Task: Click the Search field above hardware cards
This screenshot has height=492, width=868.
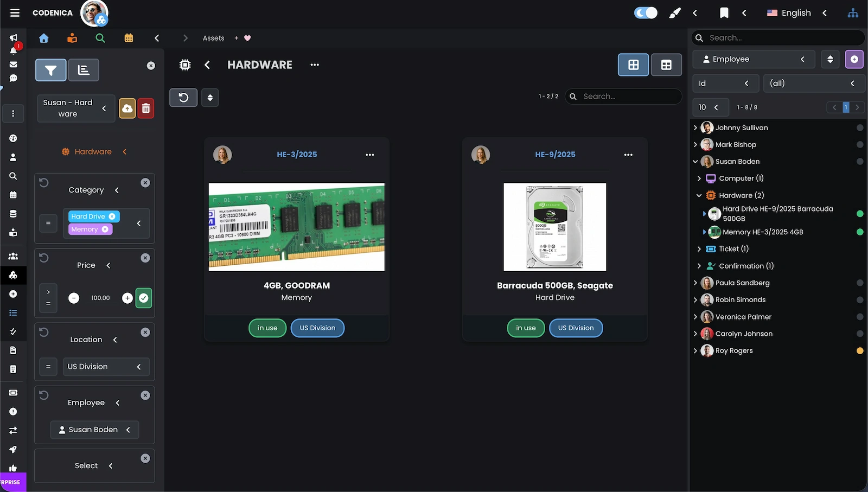Action: tap(623, 96)
